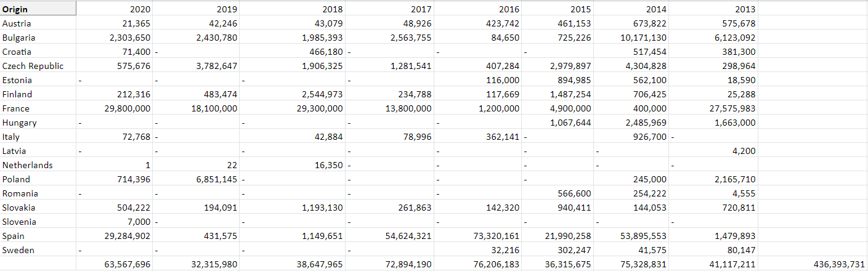The image size is (868, 271).
Task: Select Netherlands 2019 value 22
Action: pyautogui.click(x=197, y=165)
